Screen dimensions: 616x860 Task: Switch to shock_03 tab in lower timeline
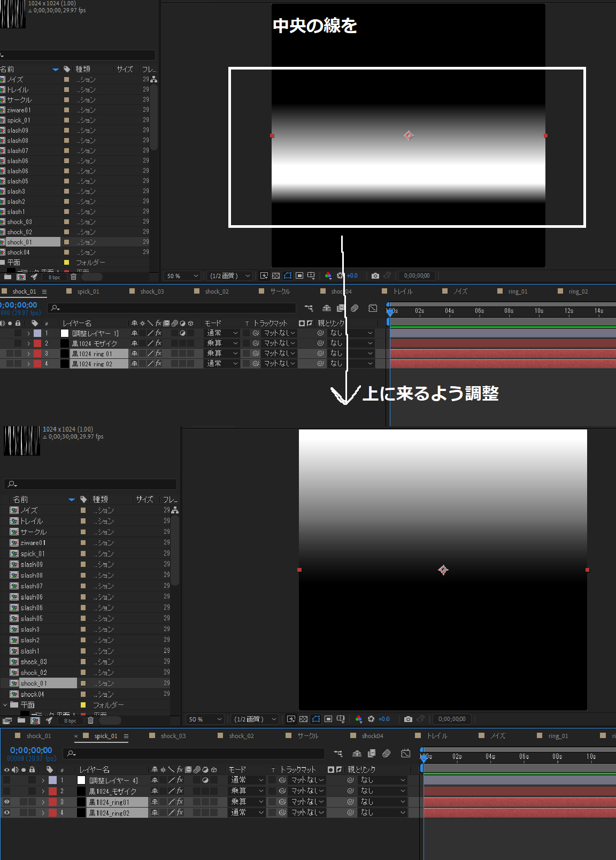coord(173,736)
